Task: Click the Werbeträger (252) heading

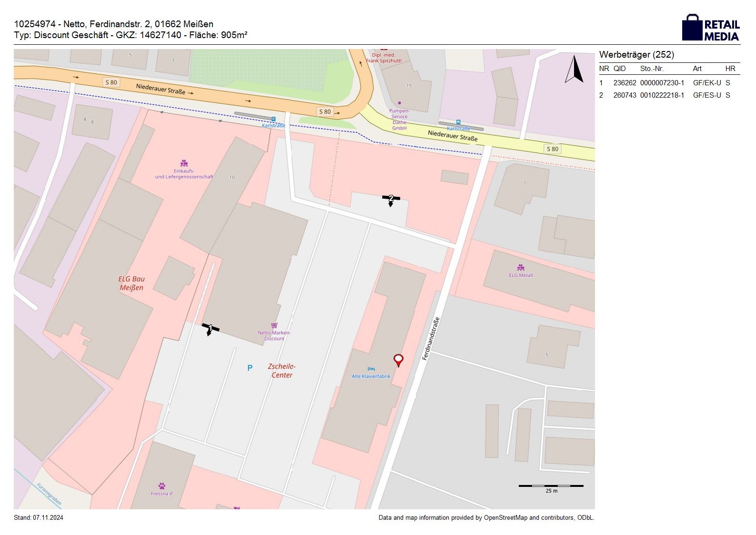Action: pos(636,55)
